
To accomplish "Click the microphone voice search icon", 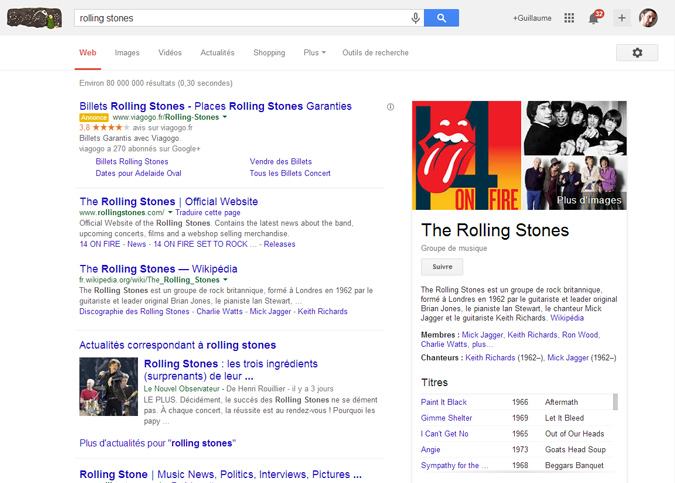I will (415, 18).
